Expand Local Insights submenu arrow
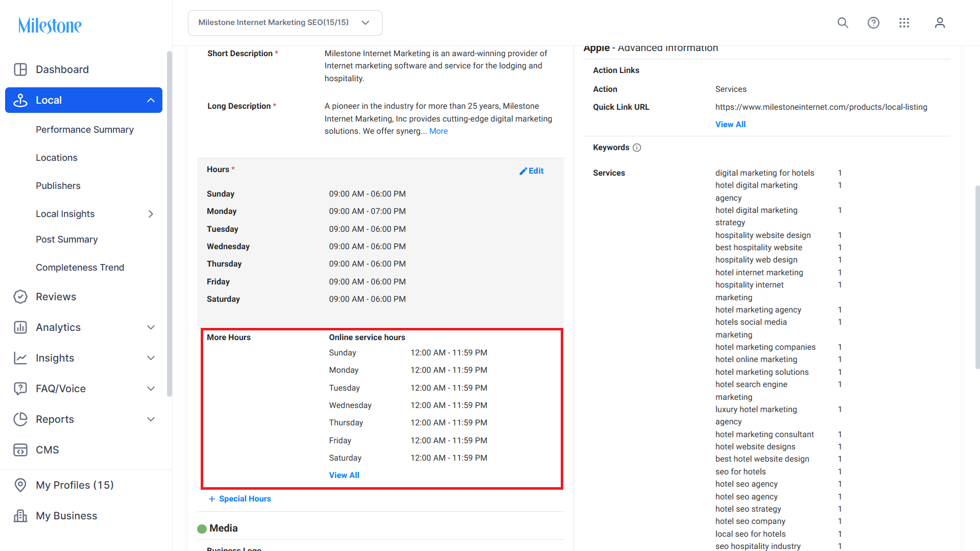The height and width of the screenshot is (551, 980). point(151,214)
